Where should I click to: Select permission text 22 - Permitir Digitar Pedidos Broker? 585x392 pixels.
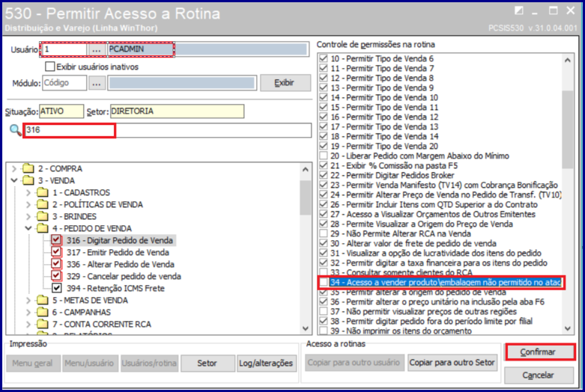coord(392,175)
